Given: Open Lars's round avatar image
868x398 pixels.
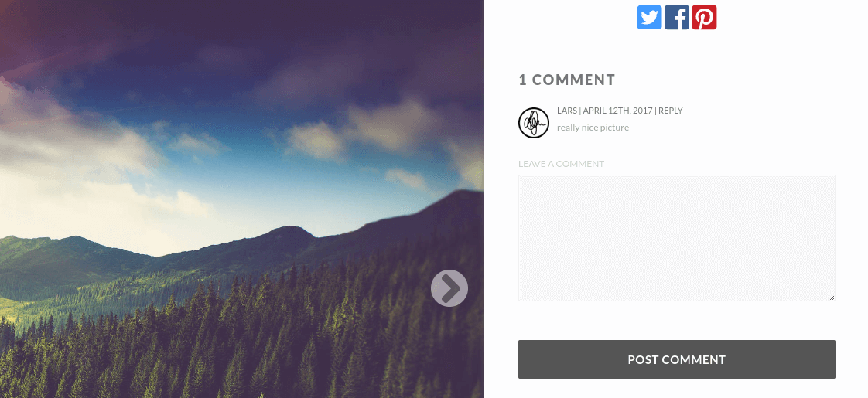Looking at the screenshot, I should tap(534, 123).
